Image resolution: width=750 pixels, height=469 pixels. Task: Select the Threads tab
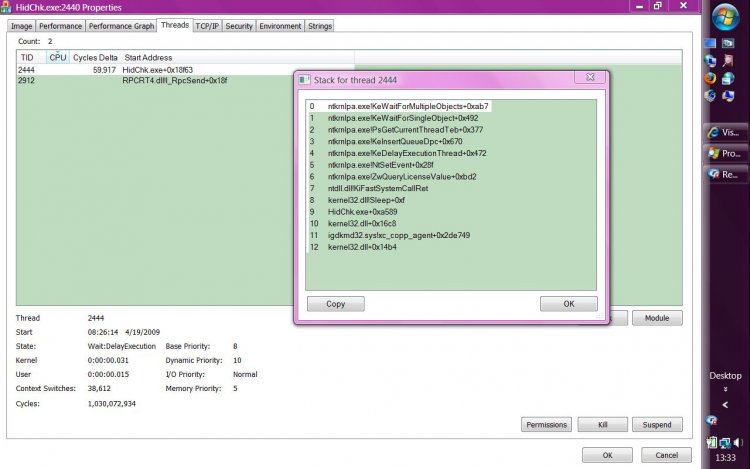(x=175, y=25)
